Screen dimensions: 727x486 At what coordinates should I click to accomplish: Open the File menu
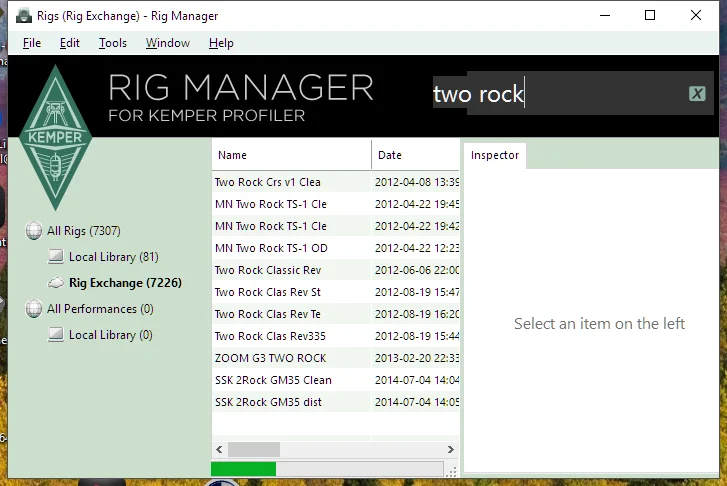coord(32,43)
